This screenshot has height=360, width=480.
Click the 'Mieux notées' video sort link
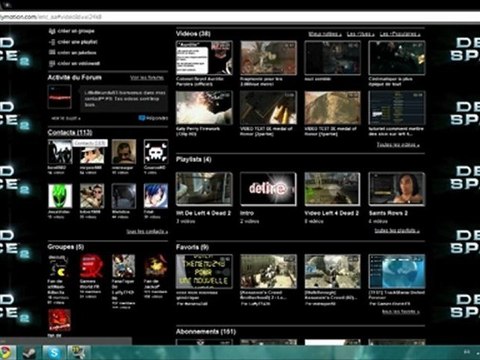tap(325, 34)
